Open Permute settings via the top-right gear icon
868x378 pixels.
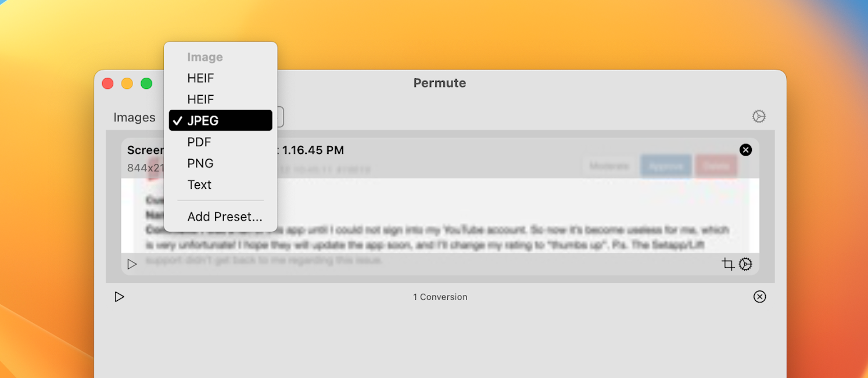(x=759, y=116)
